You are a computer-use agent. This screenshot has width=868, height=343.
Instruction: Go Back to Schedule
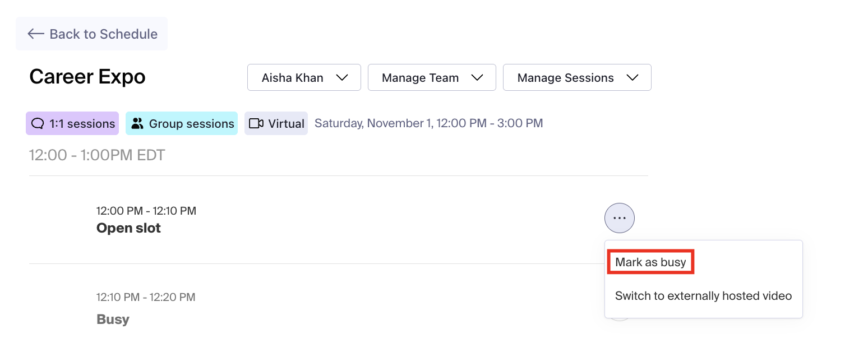point(103,34)
